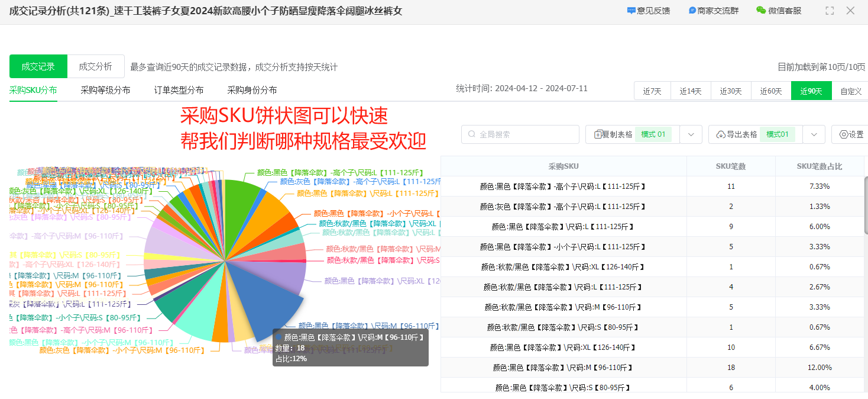
Task: Switch time range to 近7天
Action: coord(652,91)
